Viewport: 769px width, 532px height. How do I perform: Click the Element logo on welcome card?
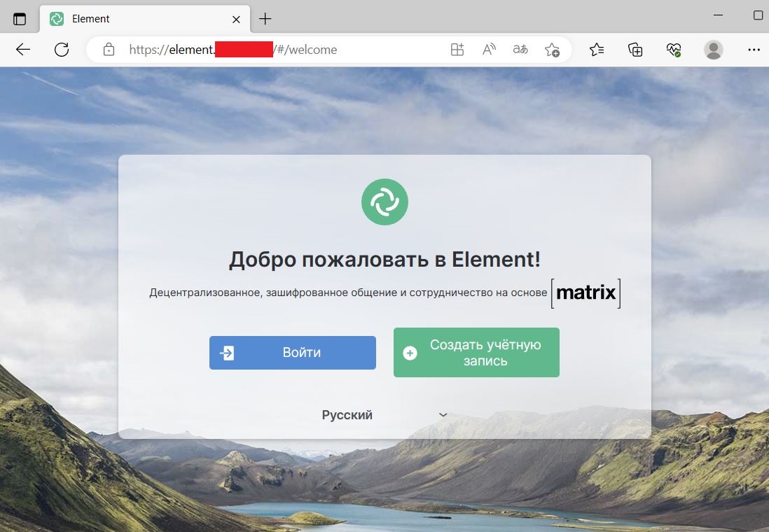pyautogui.click(x=384, y=202)
